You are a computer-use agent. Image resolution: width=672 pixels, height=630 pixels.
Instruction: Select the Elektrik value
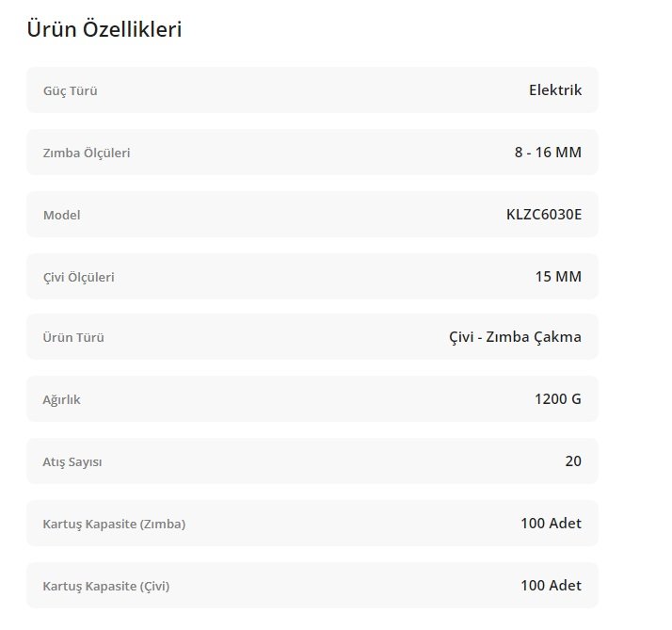(x=555, y=90)
